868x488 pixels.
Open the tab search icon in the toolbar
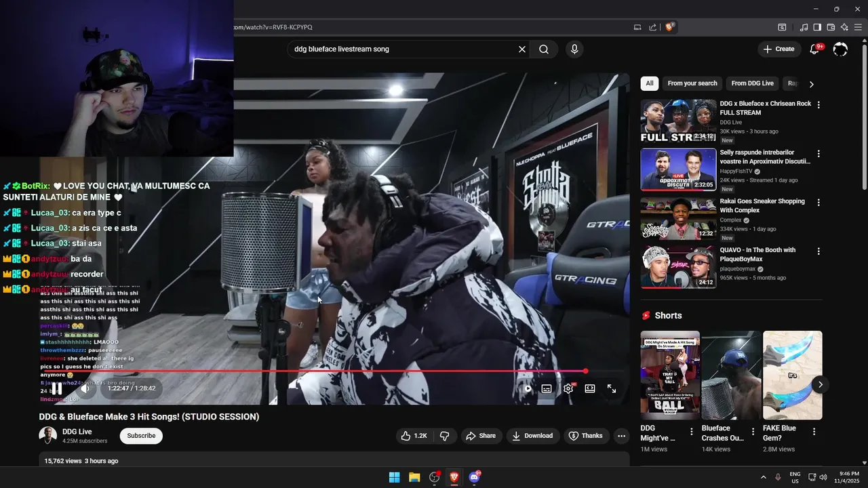pos(782,27)
